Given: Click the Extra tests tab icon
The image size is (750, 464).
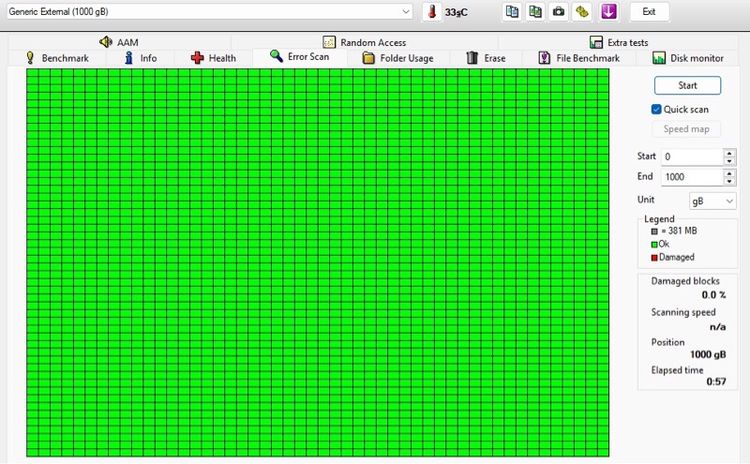Looking at the screenshot, I should 596,42.
